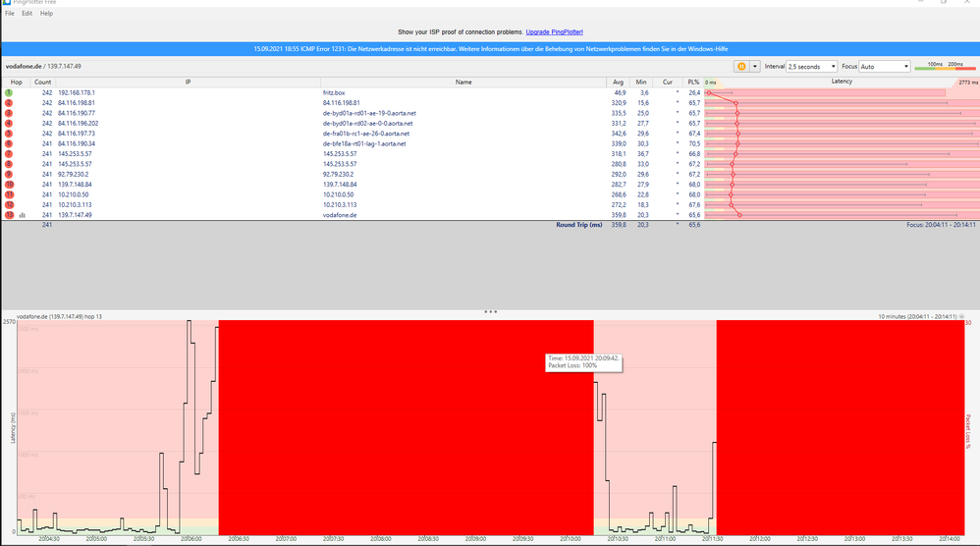Click de-byd01a-rd01-ae-19-0.aorta.net name
The width and height of the screenshot is (980, 546).
coord(369,113)
